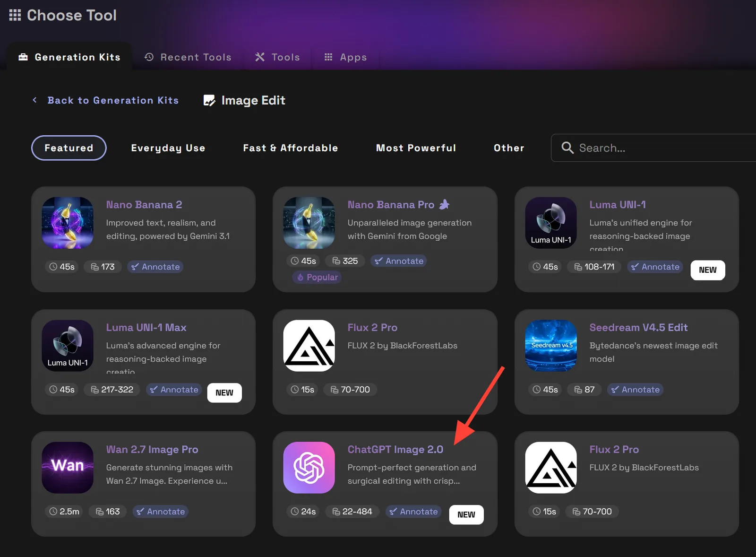Click the clock icon beside 2.5m on Wan card
The image size is (756, 557).
(x=53, y=512)
